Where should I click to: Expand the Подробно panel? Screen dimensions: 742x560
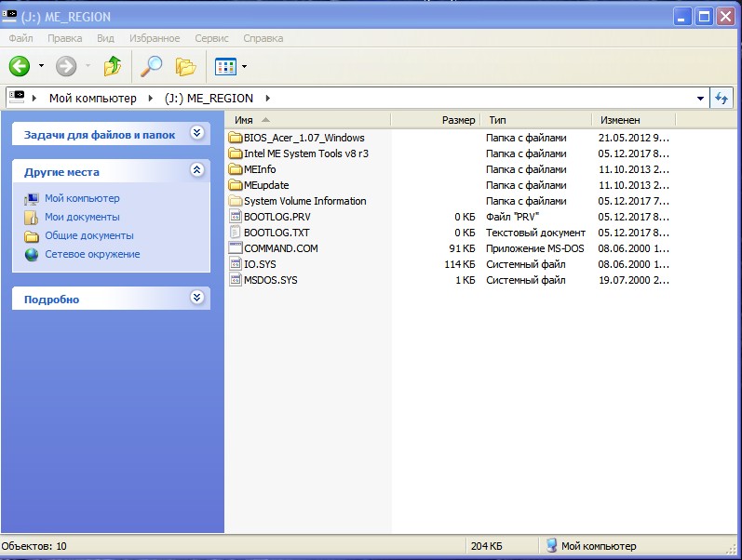tap(197, 297)
